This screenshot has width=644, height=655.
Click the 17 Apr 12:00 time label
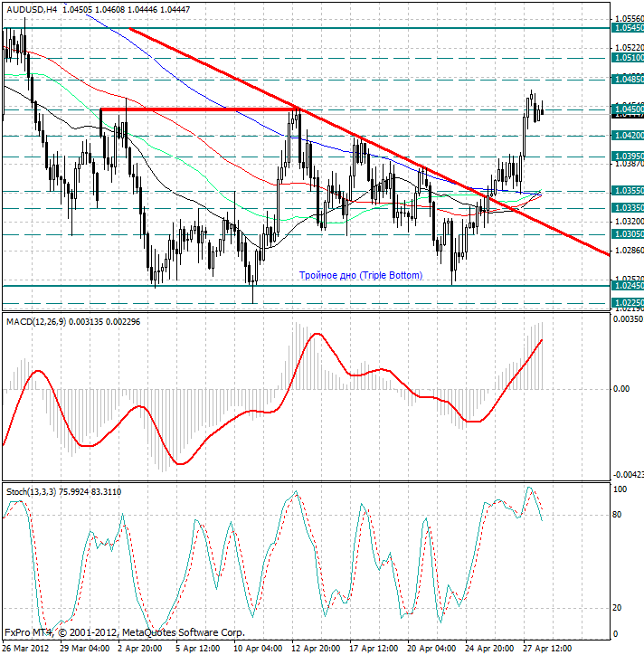coord(374,649)
